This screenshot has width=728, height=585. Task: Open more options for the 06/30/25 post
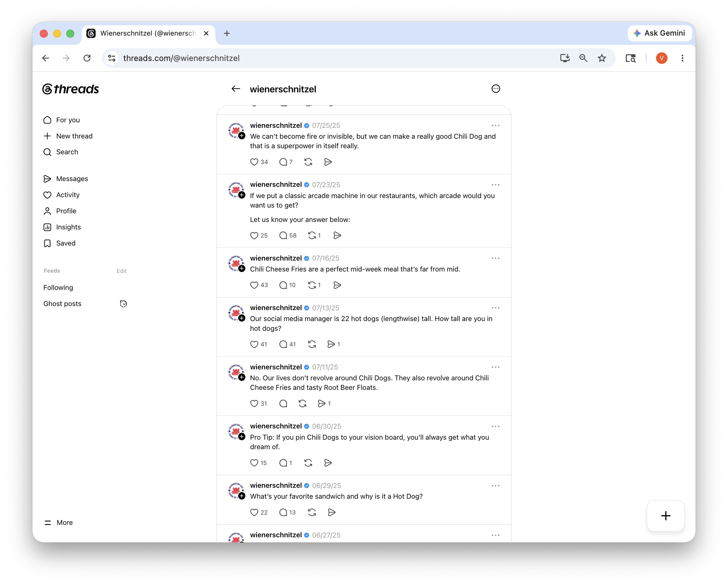click(495, 426)
